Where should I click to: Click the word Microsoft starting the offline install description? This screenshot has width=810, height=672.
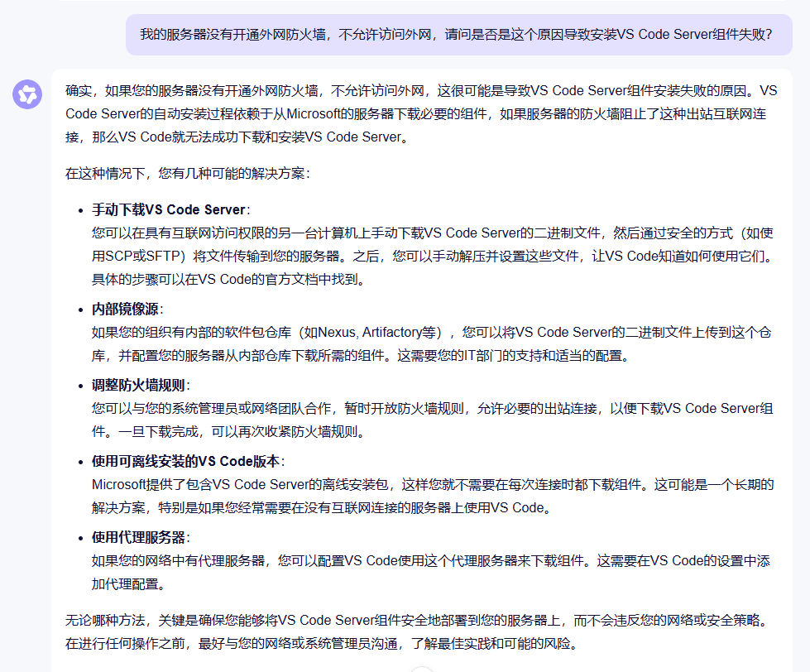122,484
